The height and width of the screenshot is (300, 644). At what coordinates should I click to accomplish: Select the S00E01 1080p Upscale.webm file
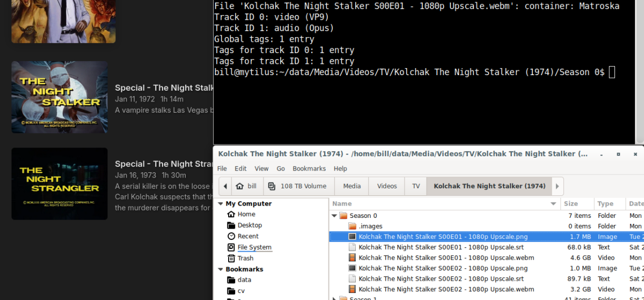[x=446, y=258]
